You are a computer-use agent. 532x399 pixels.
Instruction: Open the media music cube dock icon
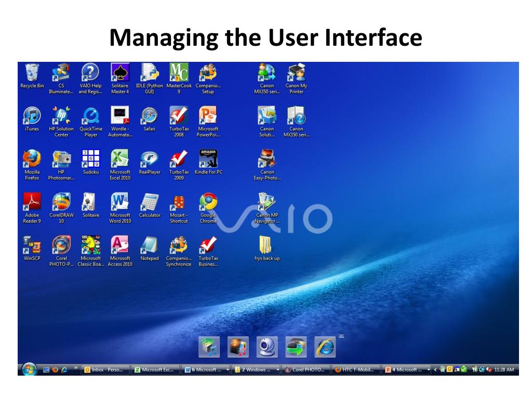(x=209, y=347)
